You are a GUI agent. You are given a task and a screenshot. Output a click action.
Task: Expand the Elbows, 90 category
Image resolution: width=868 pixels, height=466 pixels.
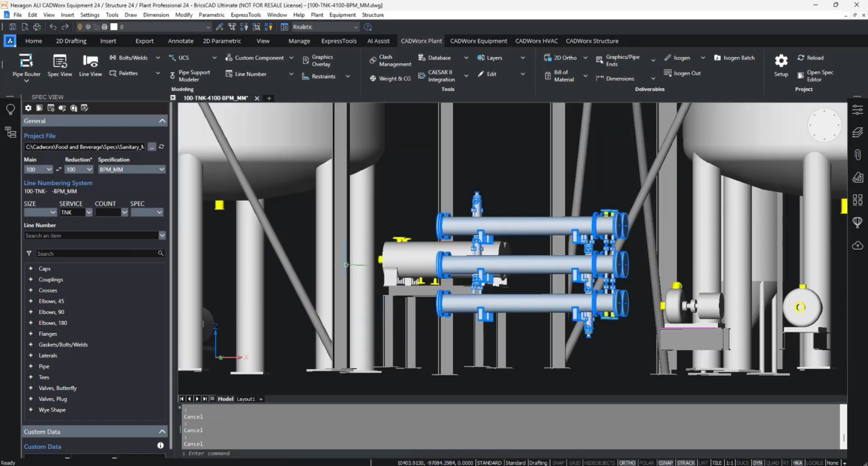pyautogui.click(x=31, y=312)
